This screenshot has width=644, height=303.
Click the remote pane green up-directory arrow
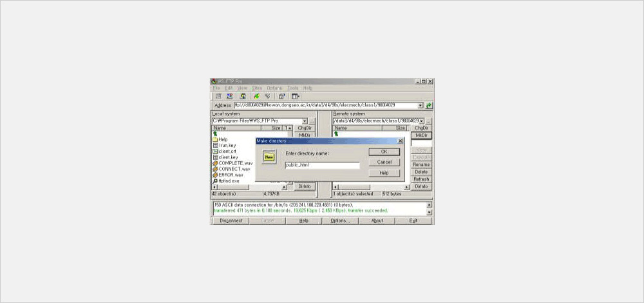(x=336, y=133)
